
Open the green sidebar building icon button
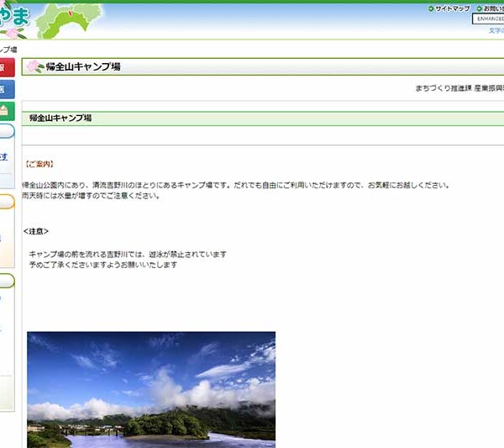coord(7,111)
